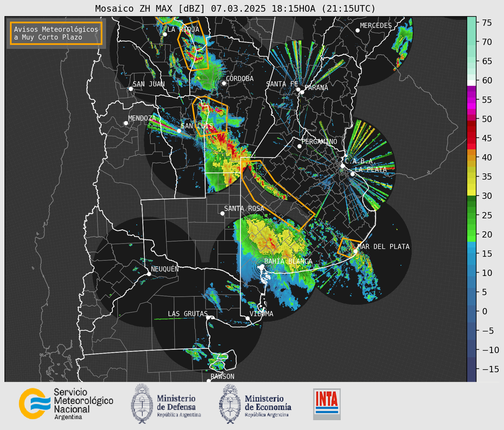The height and width of the screenshot is (430, 504).
Task: Click the MAR DEL PLATA label text
Action: [x=383, y=247]
